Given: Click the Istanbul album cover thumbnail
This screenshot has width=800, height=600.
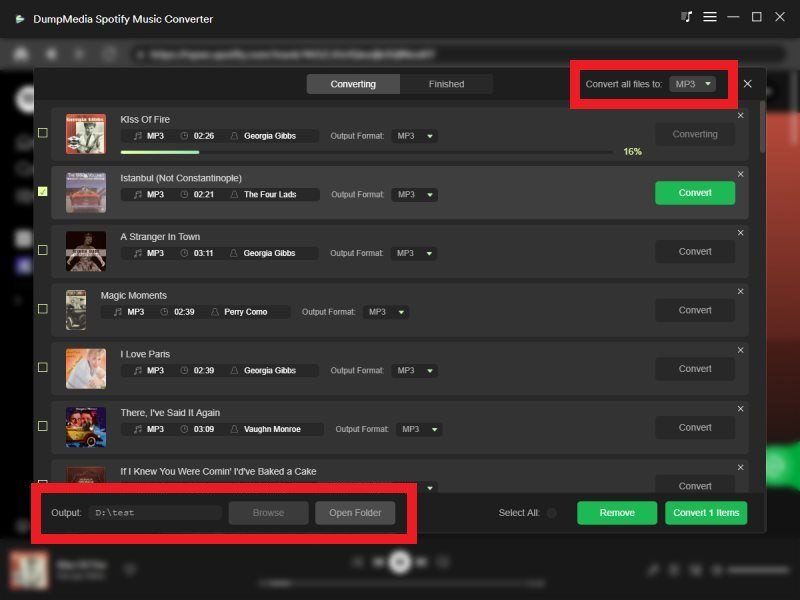Looking at the screenshot, I should [x=86, y=192].
